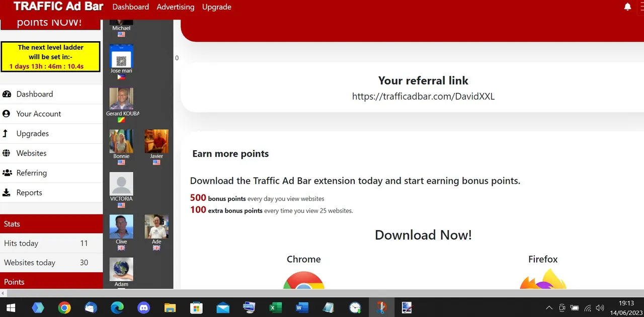Open Bonnie's profile photo
This screenshot has width=644, height=317.
(x=121, y=141)
